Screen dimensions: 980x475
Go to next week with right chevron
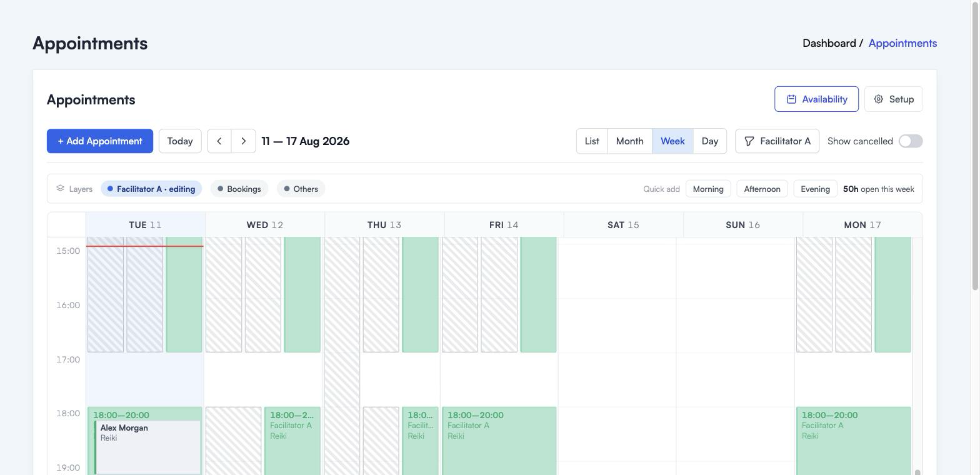click(x=244, y=141)
